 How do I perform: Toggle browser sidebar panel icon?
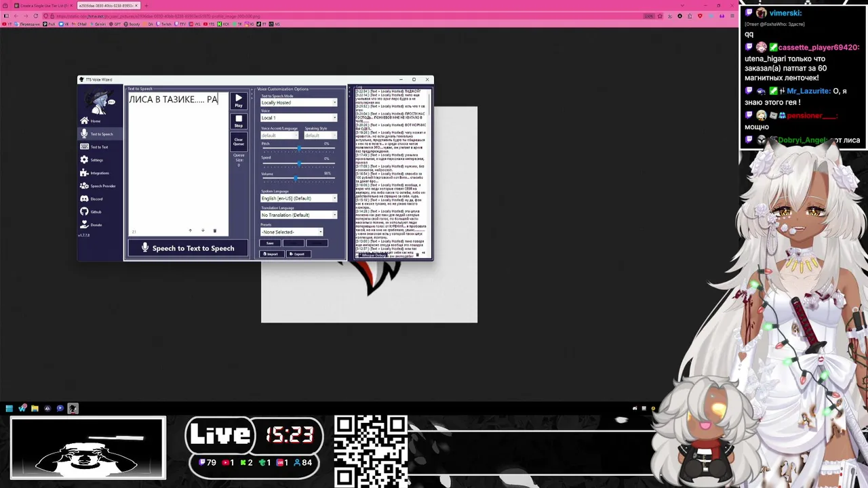point(7,16)
